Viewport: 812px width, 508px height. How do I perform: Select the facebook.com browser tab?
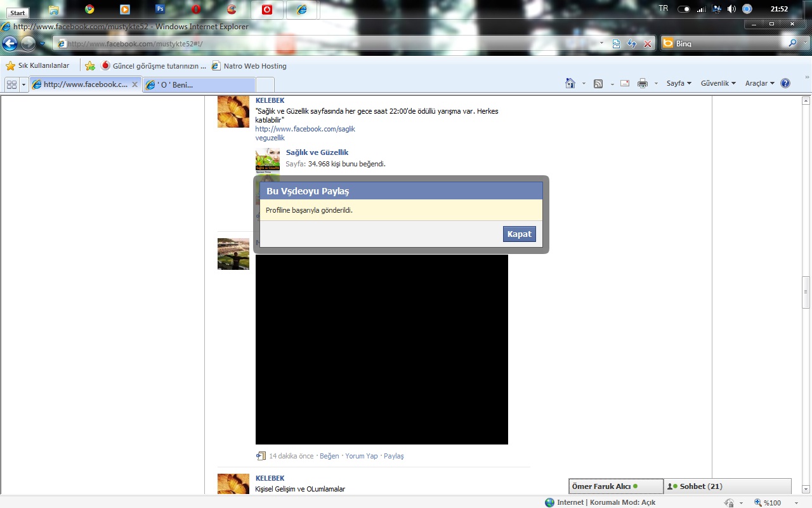click(x=85, y=84)
